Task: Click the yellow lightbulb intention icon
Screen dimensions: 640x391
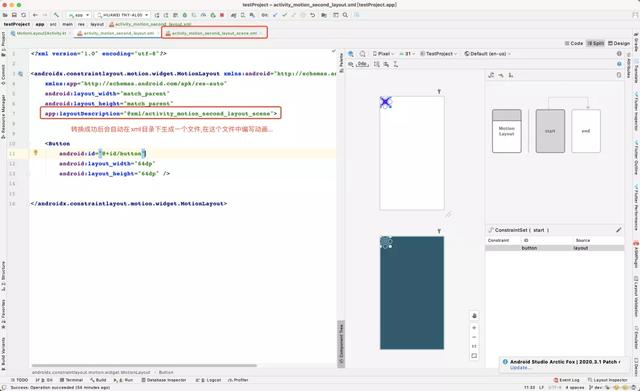Action: click(x=36, y=153)
